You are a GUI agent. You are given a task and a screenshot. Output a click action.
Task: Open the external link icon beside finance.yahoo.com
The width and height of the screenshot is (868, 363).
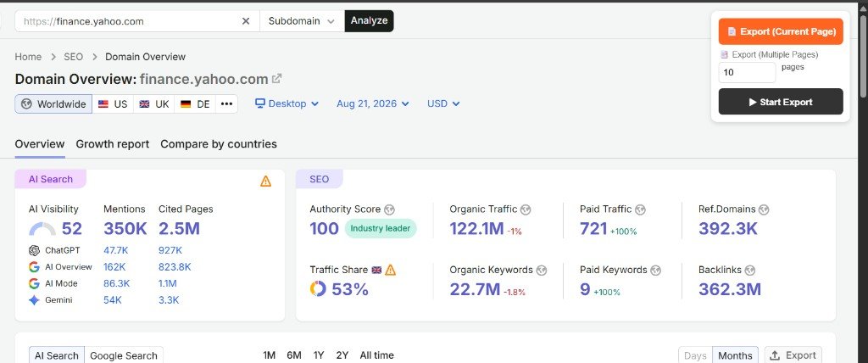point(277,79)
